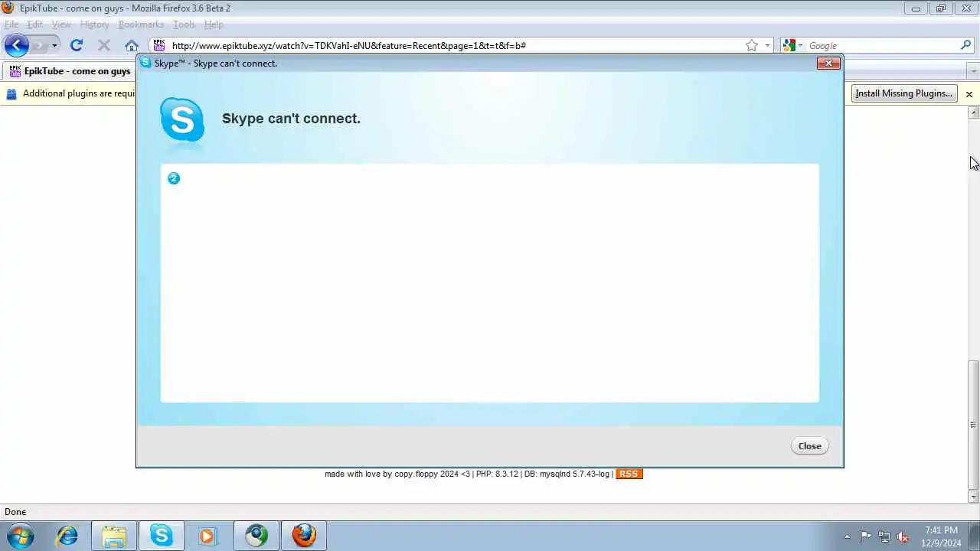Click the large Skype logo in dialog

click(182, 120)
